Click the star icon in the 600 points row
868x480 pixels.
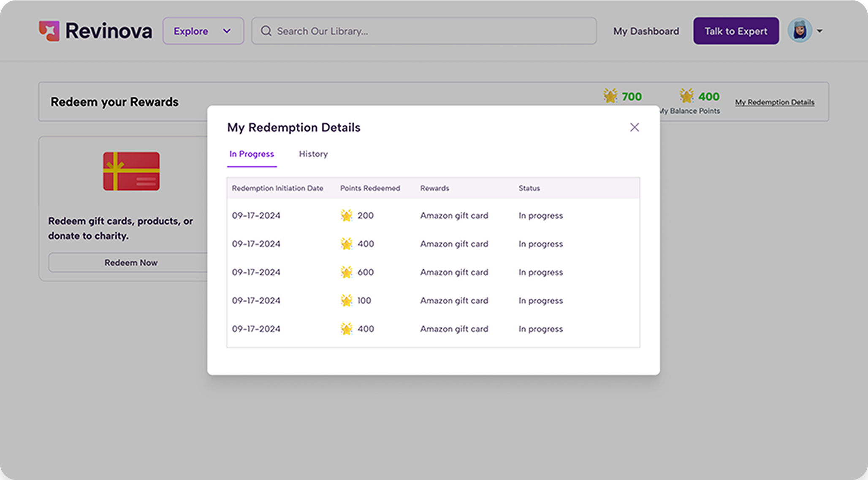click(x=347, y=272)
